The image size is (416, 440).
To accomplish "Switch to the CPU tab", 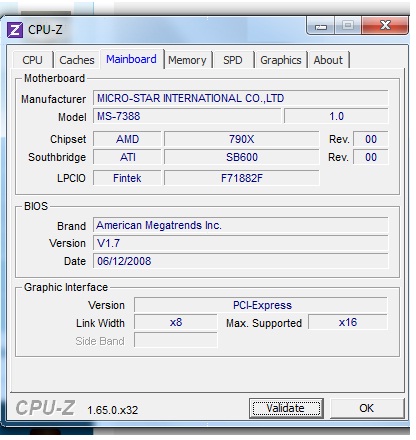I will (32, 60).
